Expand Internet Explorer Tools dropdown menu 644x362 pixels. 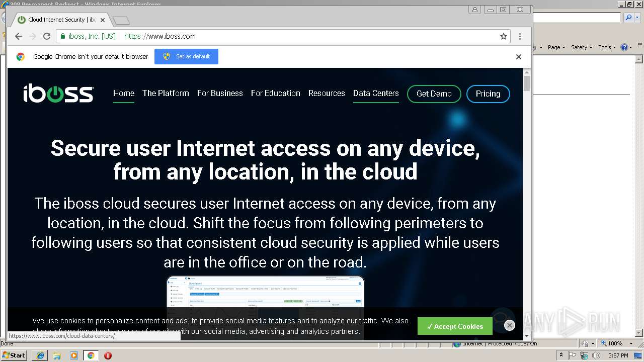[x=607, y=47]
